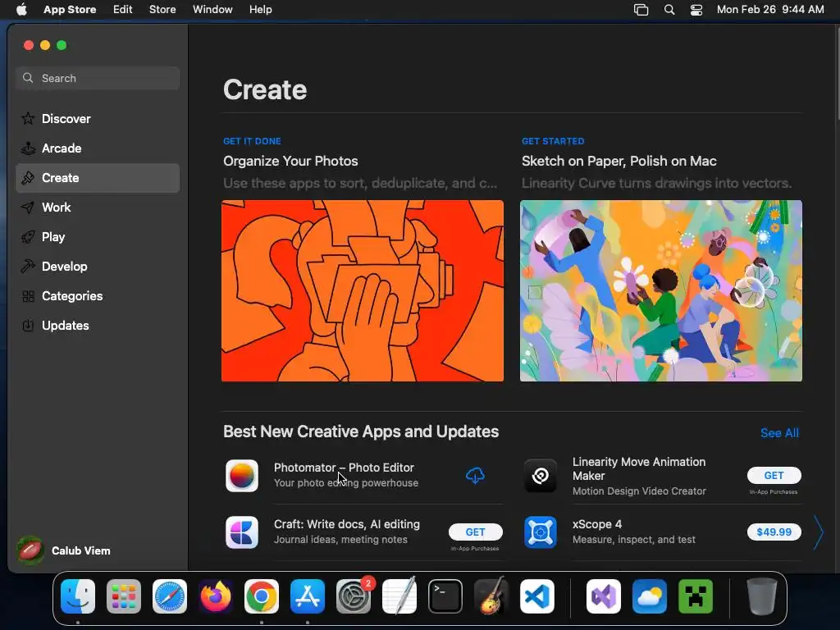The height and width of the screenshot is (630, 840).
Task: Open Launchpad from the Dock
Action: (124, 596)
